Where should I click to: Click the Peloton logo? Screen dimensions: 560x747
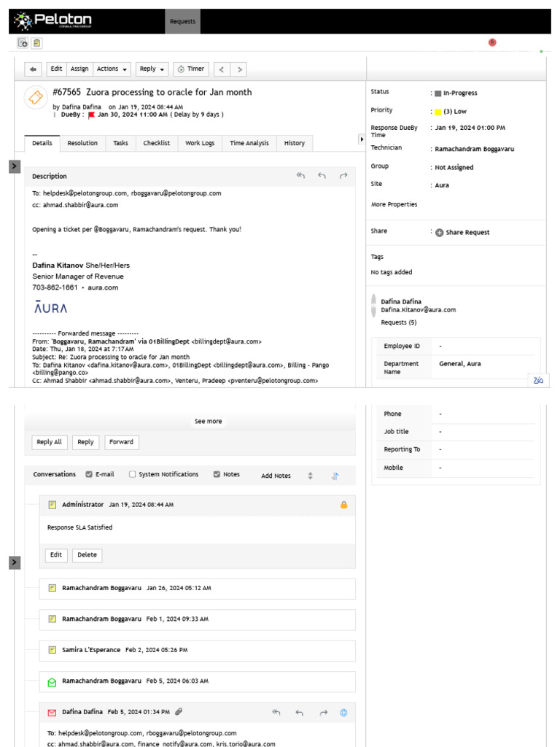pos(52,20)
